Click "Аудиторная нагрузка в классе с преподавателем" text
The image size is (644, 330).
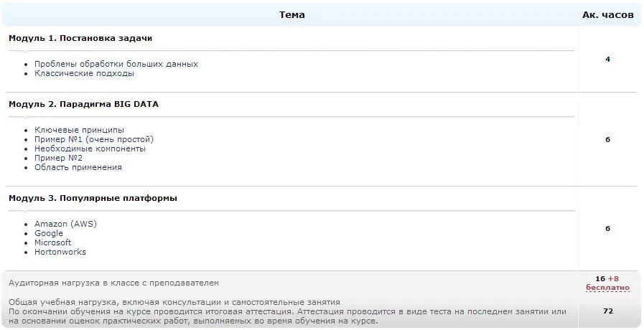click(x=113, y=283)
